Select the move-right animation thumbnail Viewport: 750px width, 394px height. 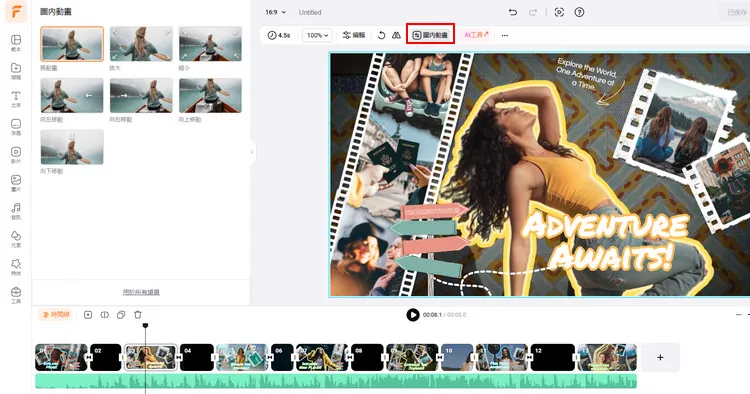click(141, 96)
